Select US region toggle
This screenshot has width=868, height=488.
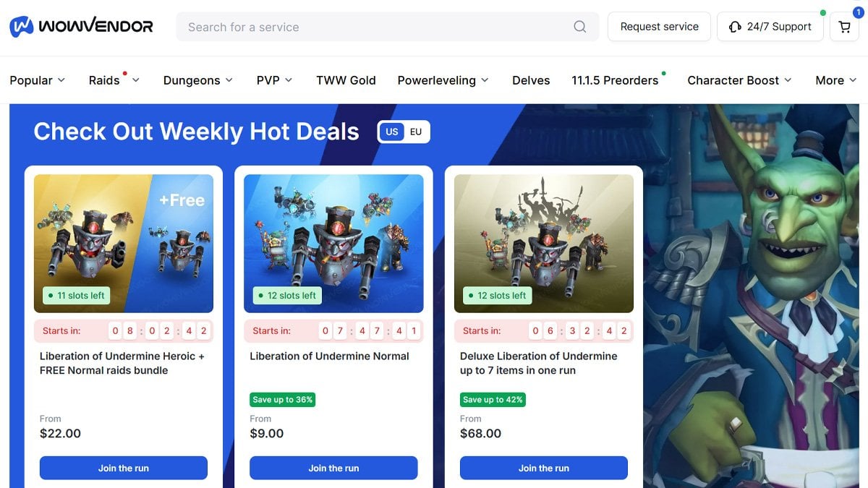click(x=392, y=132)
